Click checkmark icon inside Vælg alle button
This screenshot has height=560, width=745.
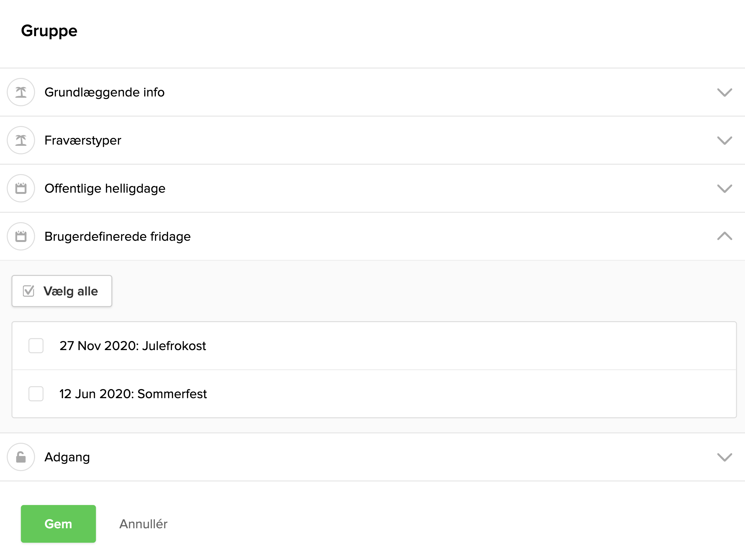[x=29, y=291]
